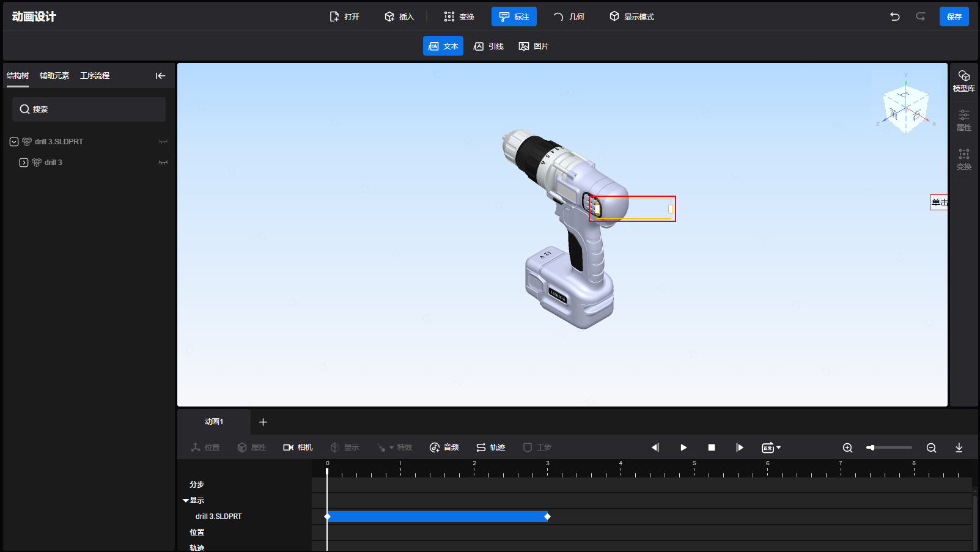The width and height of the screenshot is (980, 552).
Task: Expand the drill 3 tree node
Action: (24, 163)
